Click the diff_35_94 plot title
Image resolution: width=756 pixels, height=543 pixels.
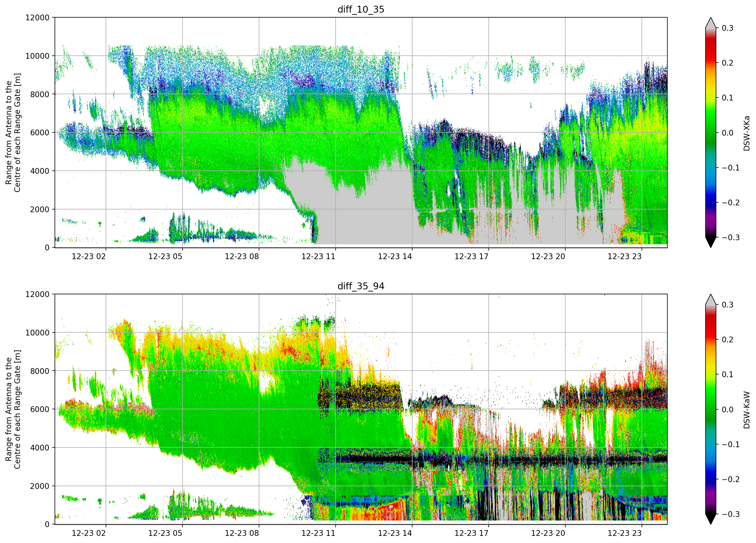pyautogui.click(x=361, y=286)
